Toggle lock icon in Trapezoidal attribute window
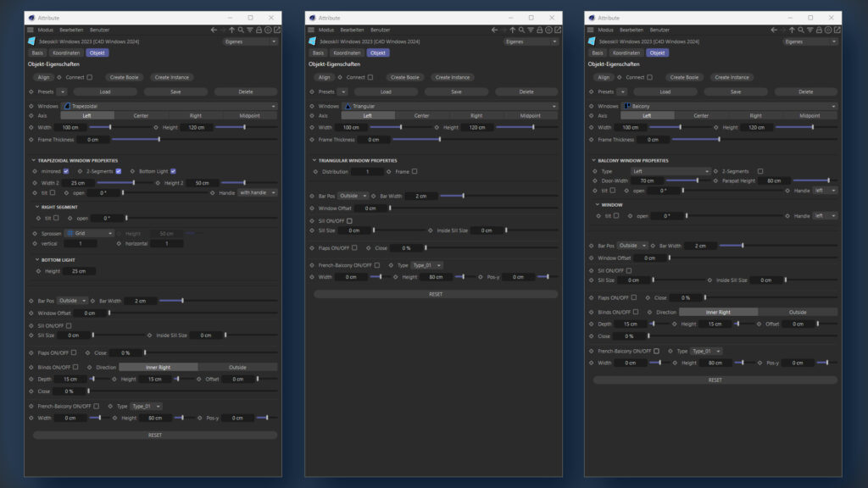The height and width of the screenshot is (488, 868). pyautogui.click(x=259, y=30)
